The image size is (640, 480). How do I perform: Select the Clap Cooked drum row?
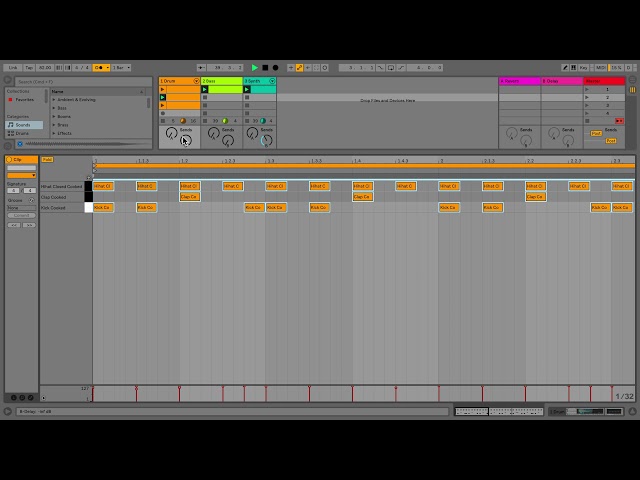pyautogui.click(x=62, y=197)
